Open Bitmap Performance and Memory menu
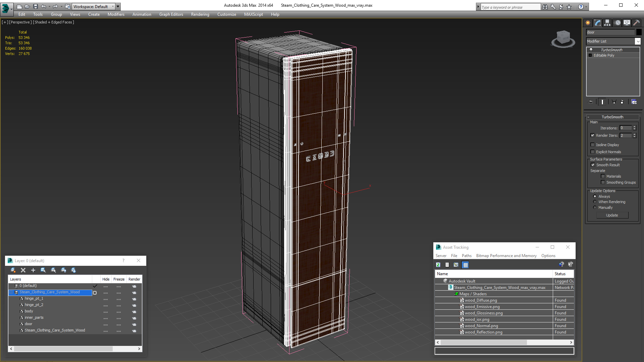 506,256
